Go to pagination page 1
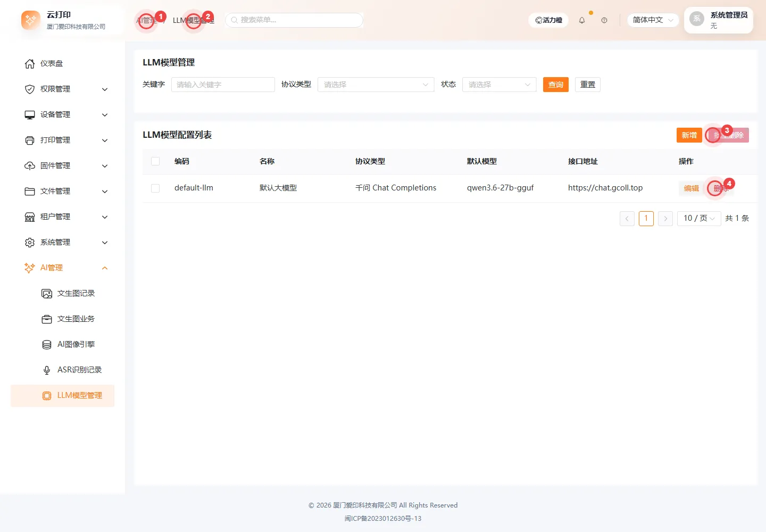Screen dimensions: 766x532 point(646,219)
